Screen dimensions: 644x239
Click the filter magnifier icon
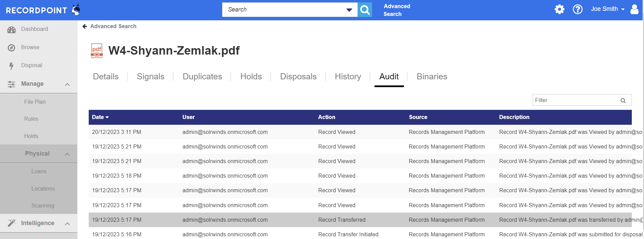point(623,100)
